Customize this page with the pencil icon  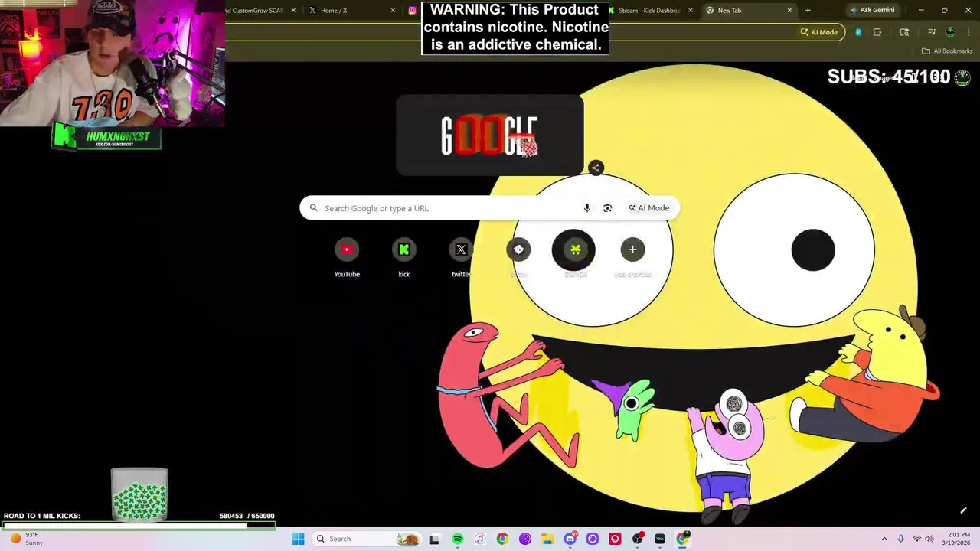point(963,510)
